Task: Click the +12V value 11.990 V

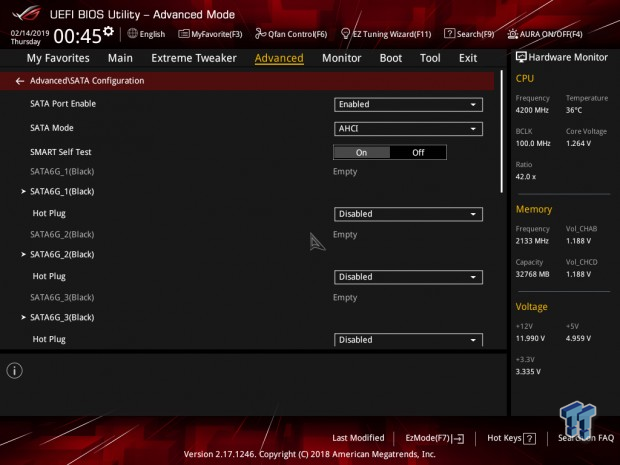Action: coord(530,338)
